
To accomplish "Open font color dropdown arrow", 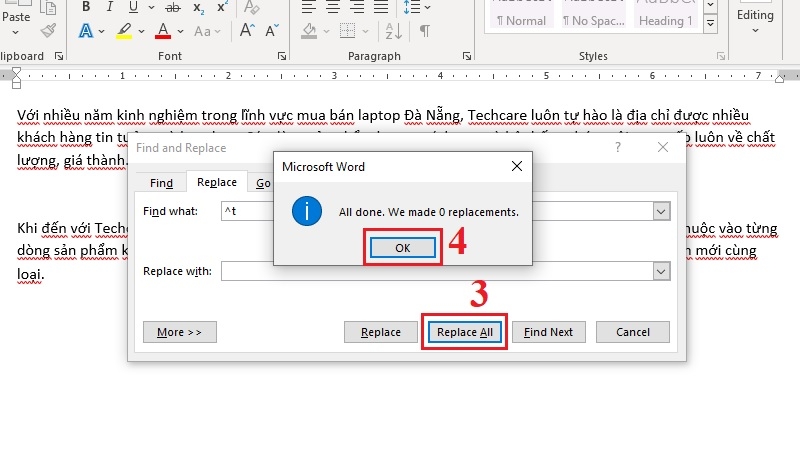I will pos(180,32).
